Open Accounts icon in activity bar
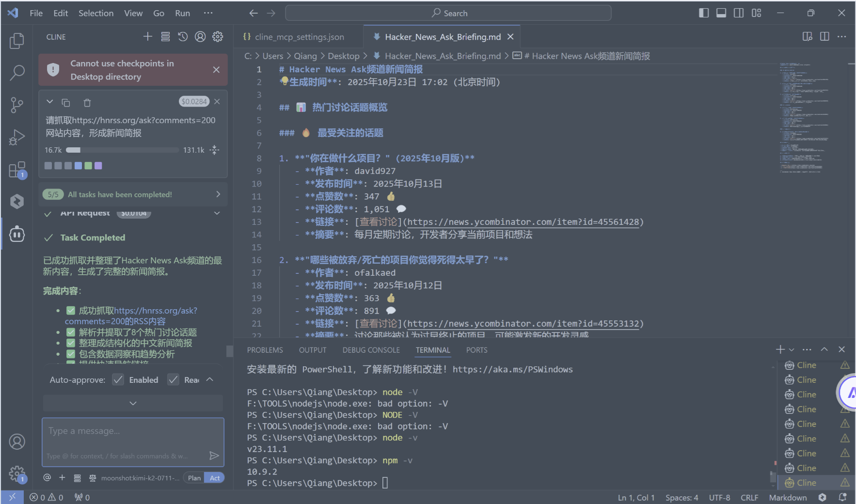The width and height of the screenshot is (856, 504). click(17, 441)
